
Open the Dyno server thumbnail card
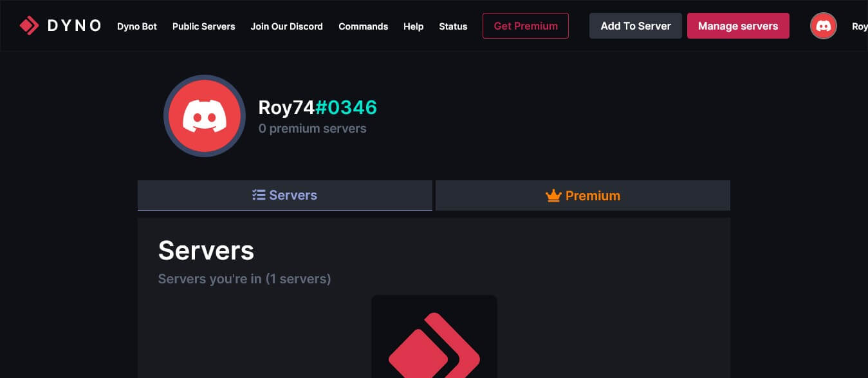pyautogui.click(x=434, y=336)
